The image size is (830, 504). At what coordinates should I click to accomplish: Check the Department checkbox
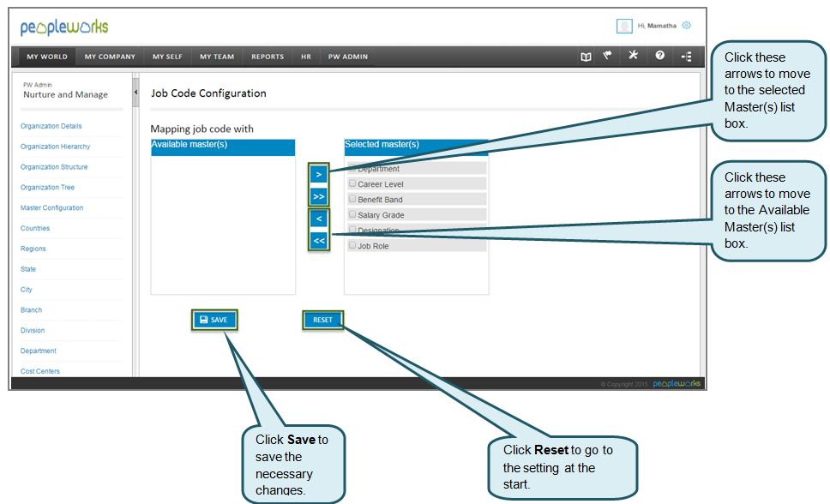pyautogui.click(x=352, y=167)
